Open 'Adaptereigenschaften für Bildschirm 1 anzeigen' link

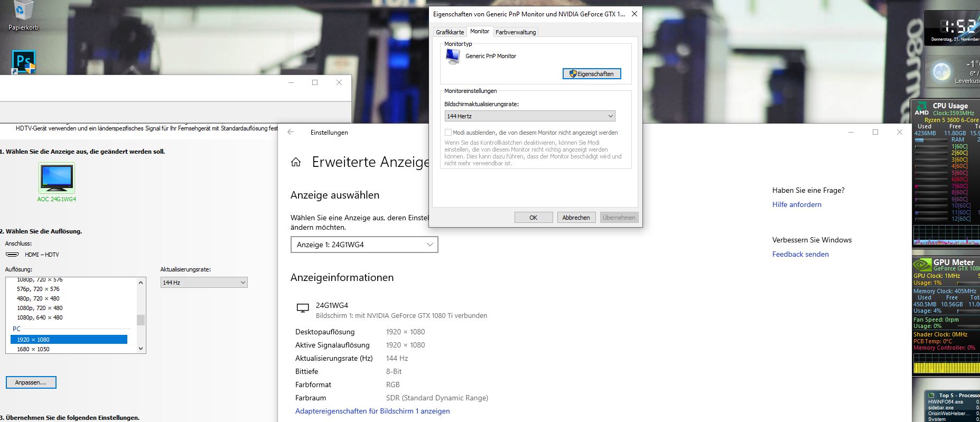(x=372, y=411)
